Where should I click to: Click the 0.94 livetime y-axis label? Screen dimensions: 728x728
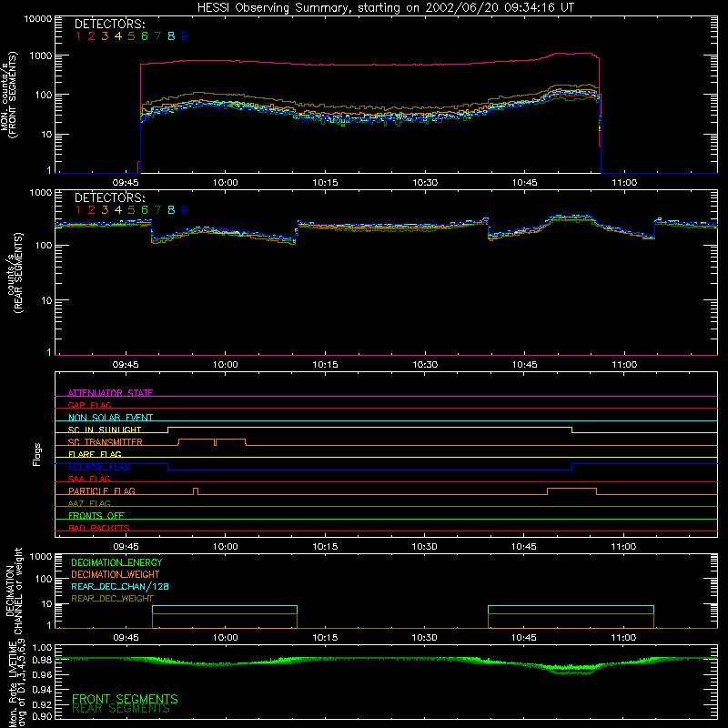(42, 690)
